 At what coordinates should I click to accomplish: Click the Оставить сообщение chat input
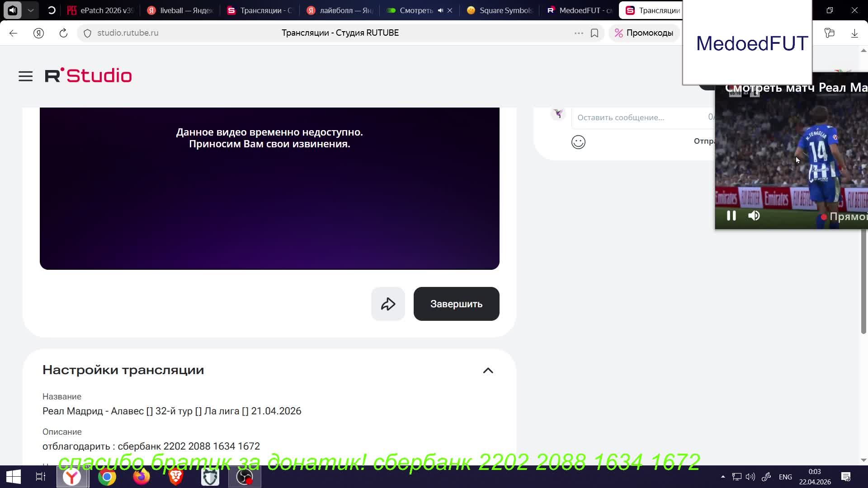tap(637, 117)
